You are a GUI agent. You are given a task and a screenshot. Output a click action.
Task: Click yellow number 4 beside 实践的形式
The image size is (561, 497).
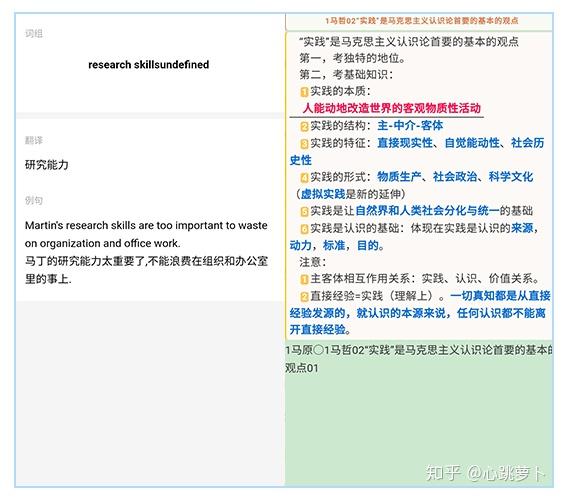click(304, 177)
